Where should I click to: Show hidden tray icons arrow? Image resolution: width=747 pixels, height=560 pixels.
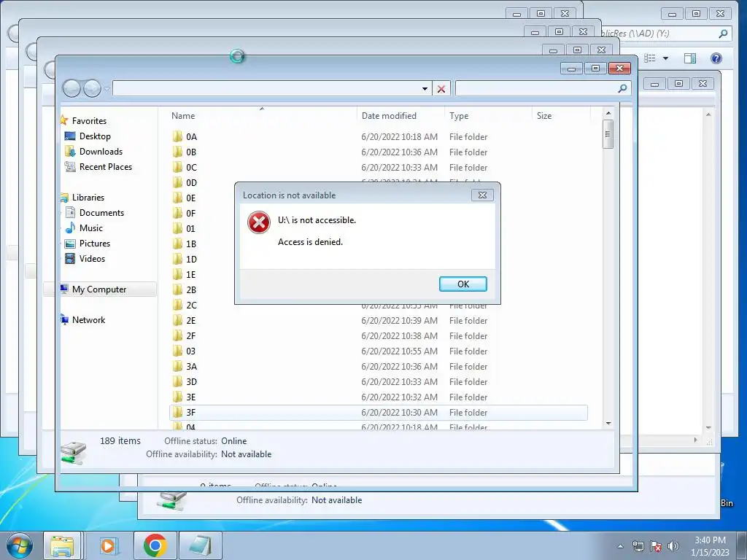(620, 546)
